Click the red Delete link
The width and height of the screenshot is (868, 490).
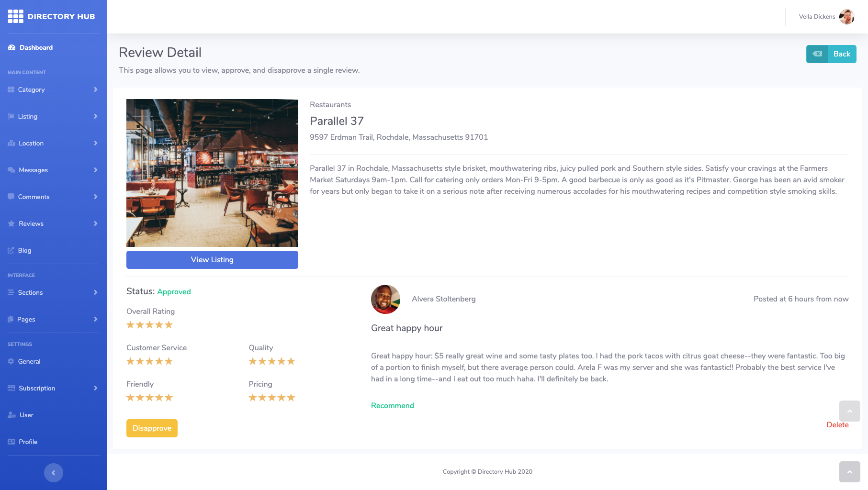pyautogui.click(x=837, y=425)
